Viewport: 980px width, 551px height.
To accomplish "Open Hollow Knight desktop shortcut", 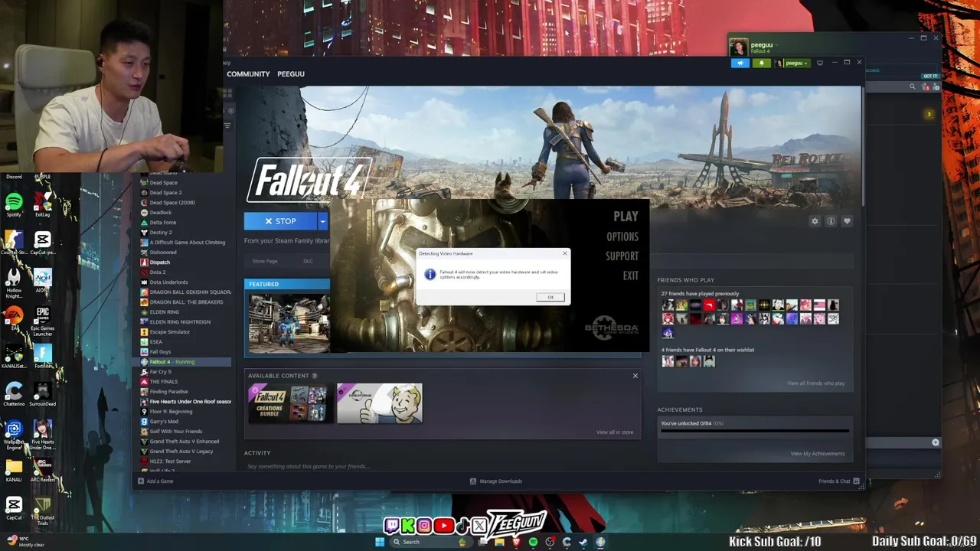I will click(x=14, y=282).
